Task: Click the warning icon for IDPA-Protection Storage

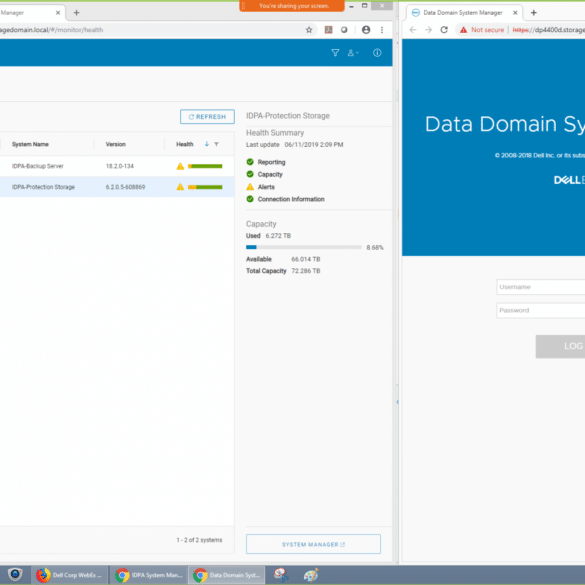Action: coord(180,187)
